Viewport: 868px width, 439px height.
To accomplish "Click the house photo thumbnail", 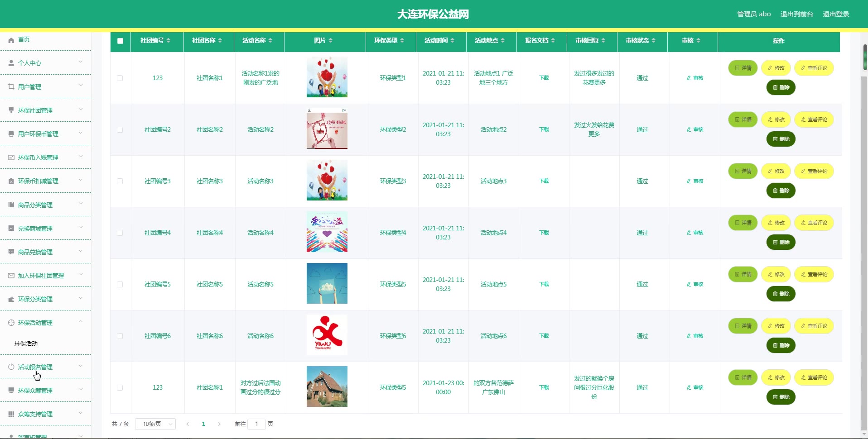I will 327,387.
